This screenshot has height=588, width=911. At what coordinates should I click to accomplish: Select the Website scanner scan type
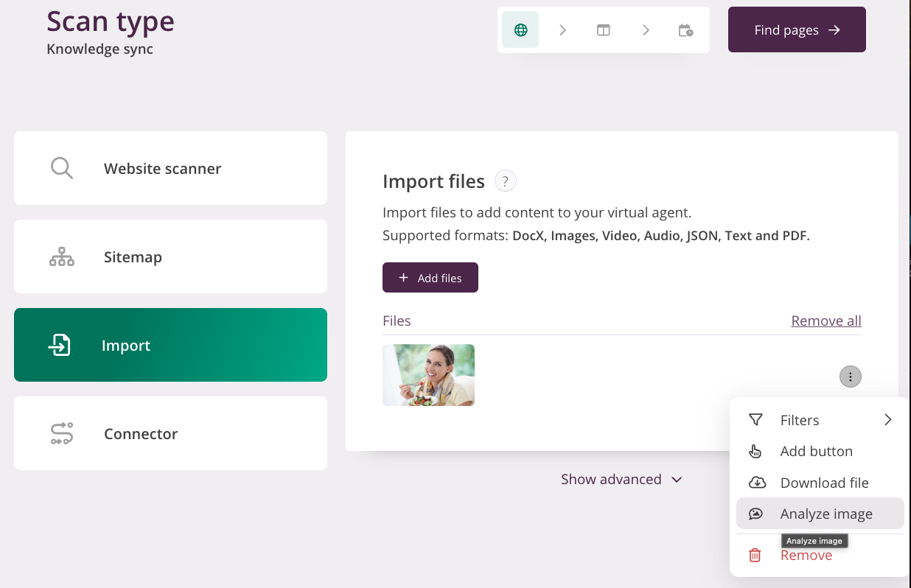pos(170,168)
